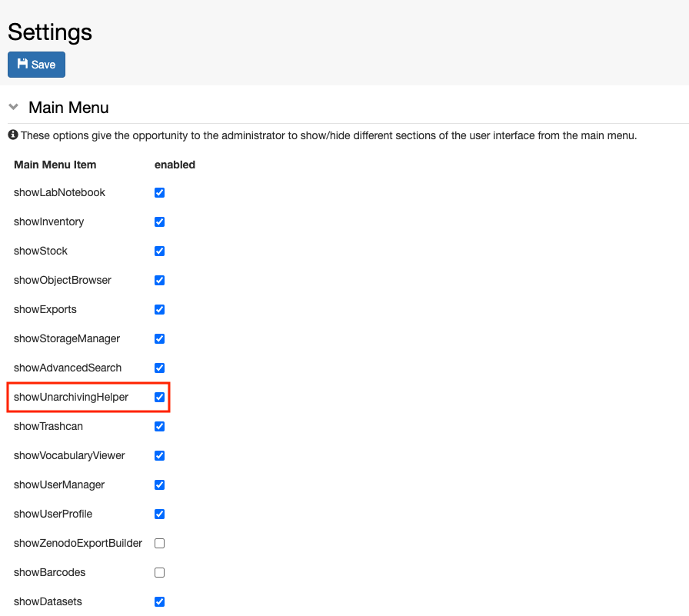Disable showStorageManager checkbox

click(x=159, y=338)
